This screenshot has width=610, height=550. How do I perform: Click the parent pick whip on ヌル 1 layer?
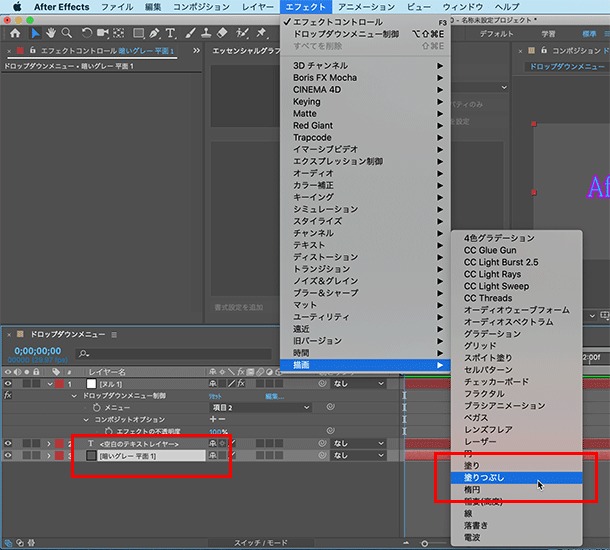click(322, 384)
